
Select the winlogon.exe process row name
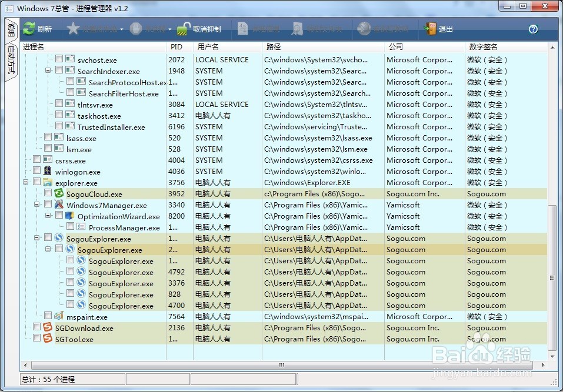pyautogui.click(x=78, y=172)
